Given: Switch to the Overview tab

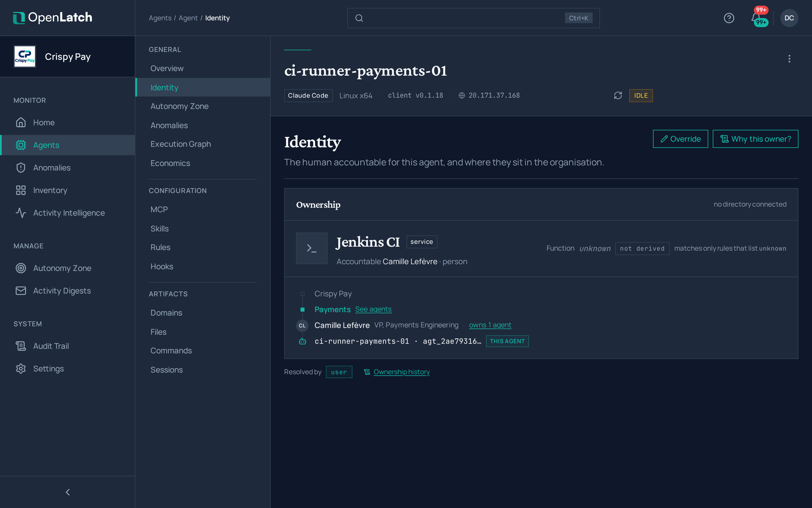Looking at the screenshot, I should coord(203,68).
